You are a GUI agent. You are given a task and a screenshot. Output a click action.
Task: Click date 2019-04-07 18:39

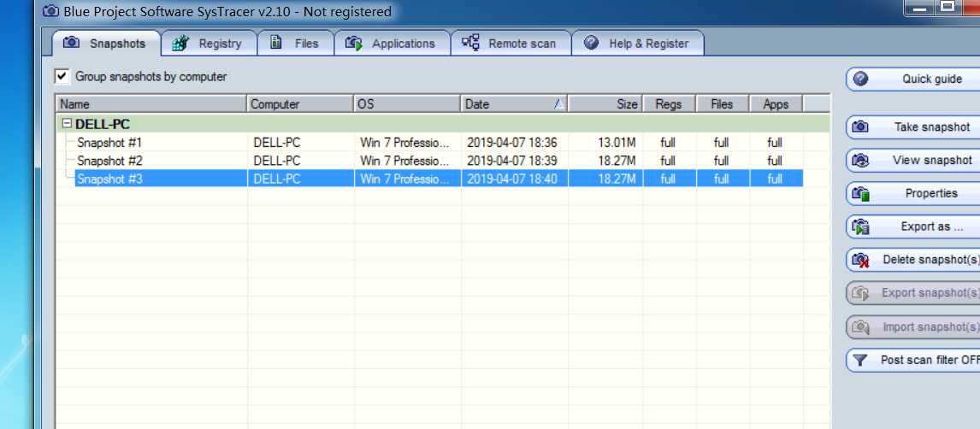(x=512, y=161)
